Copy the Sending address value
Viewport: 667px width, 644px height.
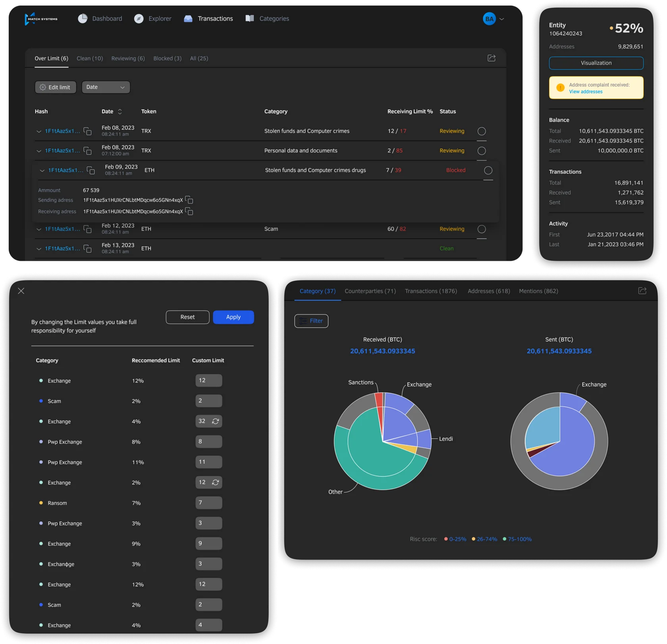(189, 200)
